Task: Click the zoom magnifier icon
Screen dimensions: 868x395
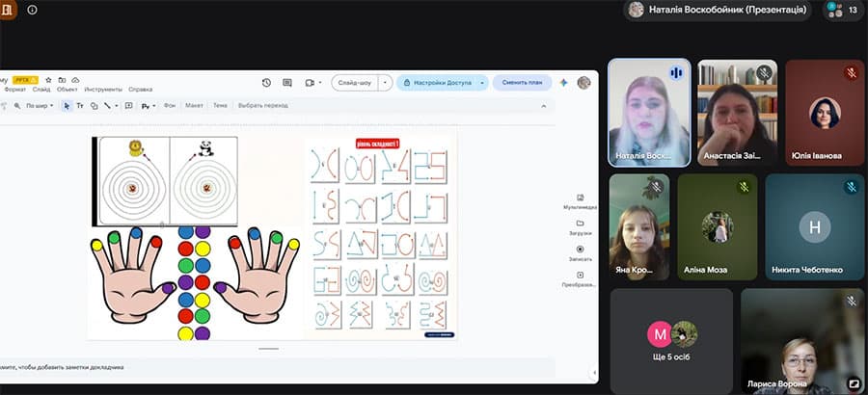Action: pyautogui.click(x=17, y=105)
